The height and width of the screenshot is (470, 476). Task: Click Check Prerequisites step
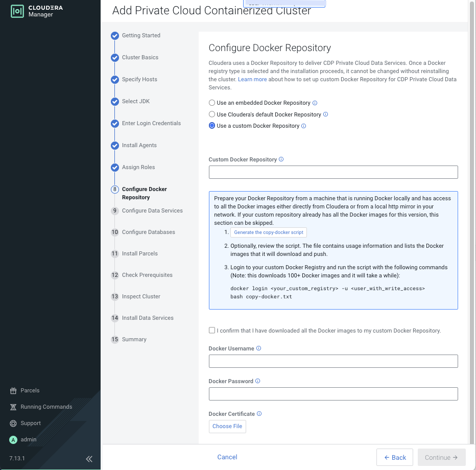click(x=147, y=275)
